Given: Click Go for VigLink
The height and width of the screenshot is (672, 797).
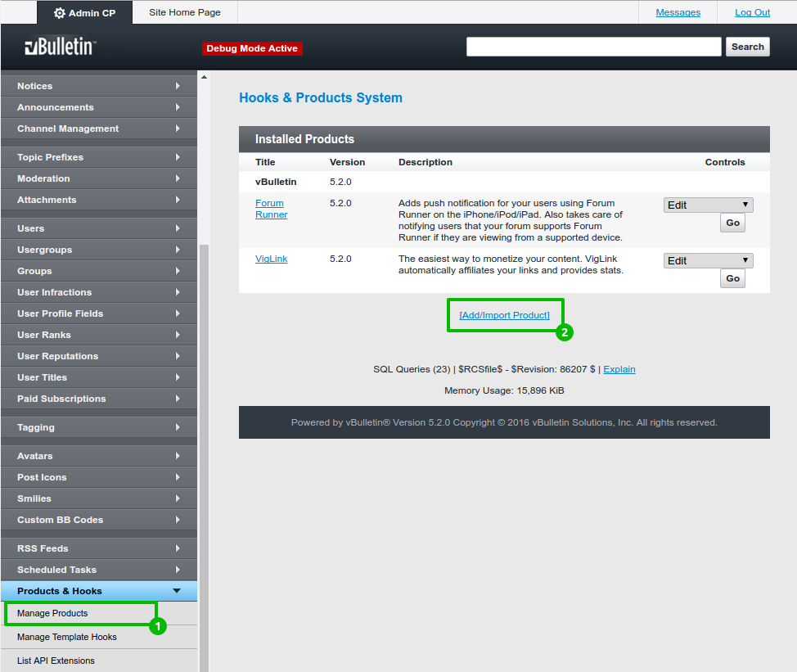Looking at the screenshot, I should point(732,278).
